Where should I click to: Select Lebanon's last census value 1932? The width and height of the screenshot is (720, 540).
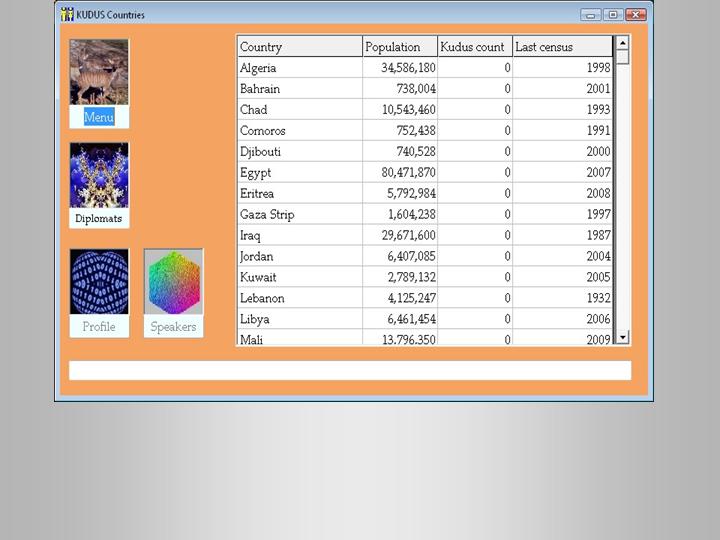pos(562,298)
